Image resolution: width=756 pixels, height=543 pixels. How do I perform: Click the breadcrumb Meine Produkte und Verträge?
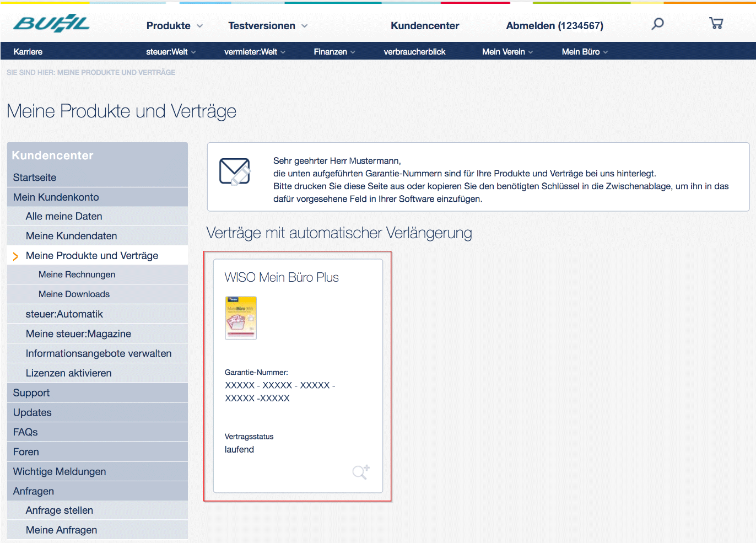tap(116, 72)
